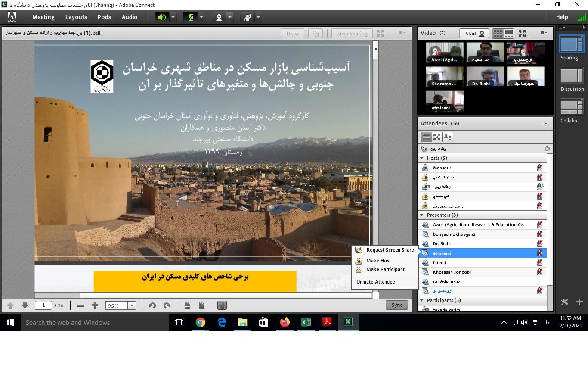Rotate document counterclockwise
This screenshot has height=371, width=588.
point(152,306)
